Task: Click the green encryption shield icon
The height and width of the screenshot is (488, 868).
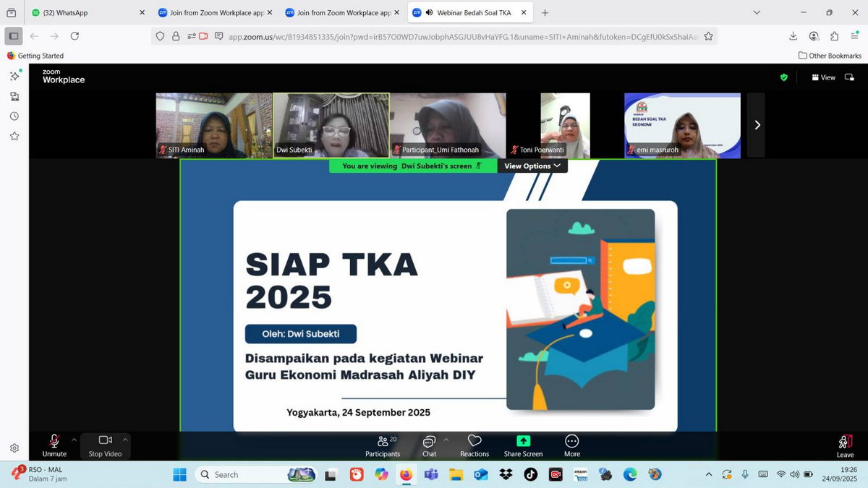Action: click(x=783, y=77)
